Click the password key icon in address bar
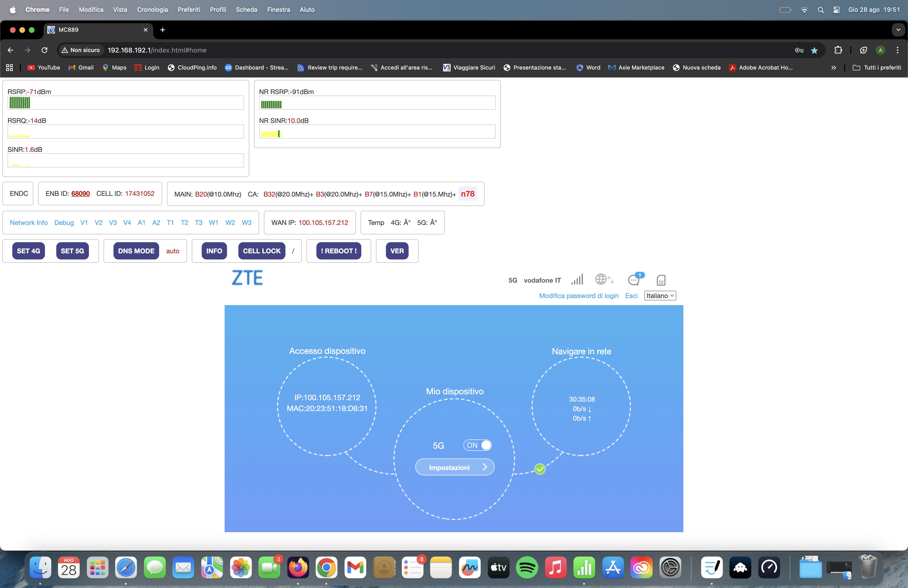The width and height of the screenshot is (908, 588). pos(799,50)
